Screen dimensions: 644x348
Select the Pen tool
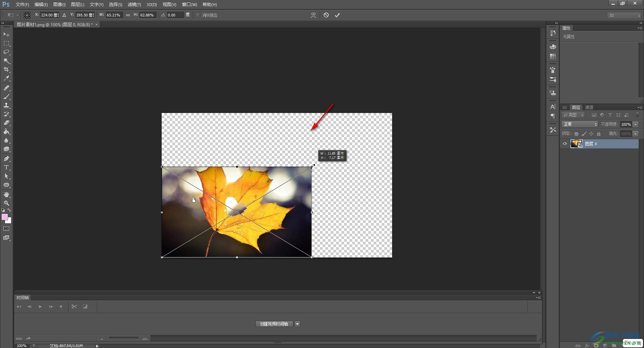6,158
